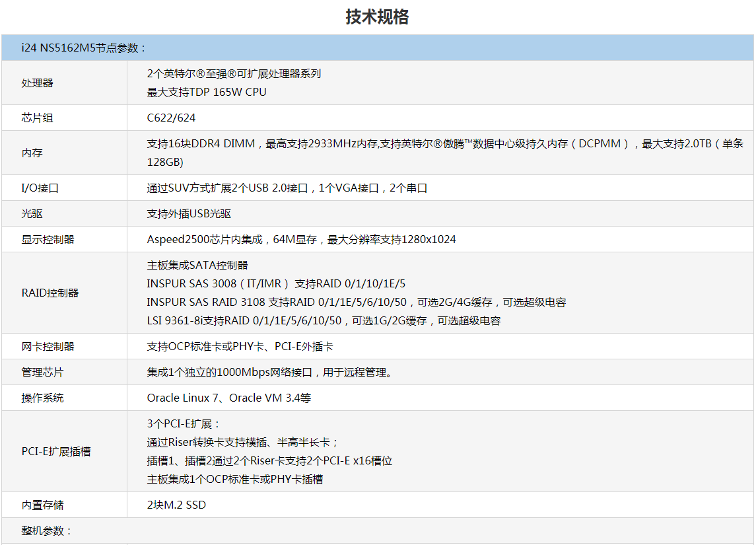Click the 技术规格 heading
This screenshot has height=545, width=756.
[377, 17]
